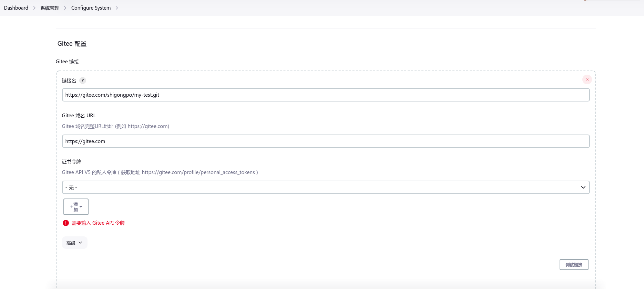
Task: Click the 证书令牌 field label
Action: point(72,162)
